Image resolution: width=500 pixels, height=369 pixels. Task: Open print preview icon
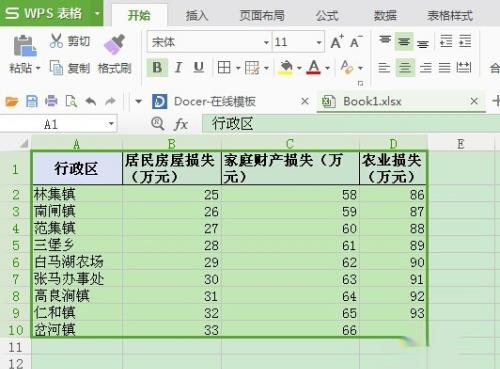[x=71, y=101]
